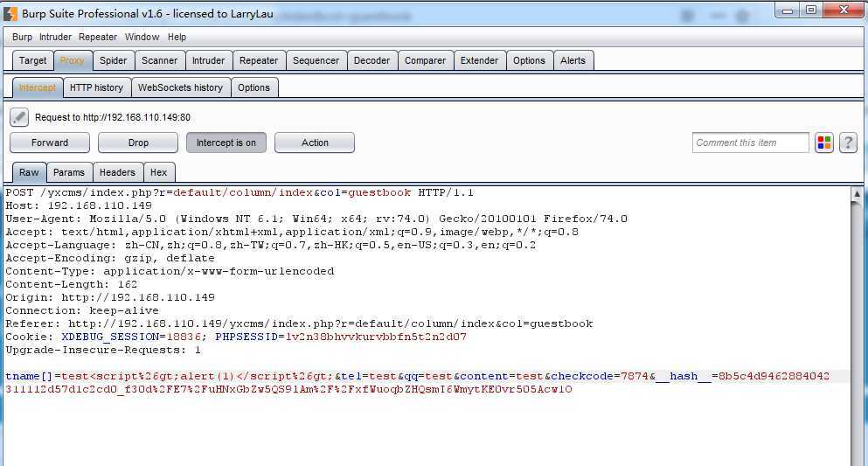Open the main Options tab beside Extender
Image resolution: width=868 pixels, height=466 pixels.
[x=529, y=60]
